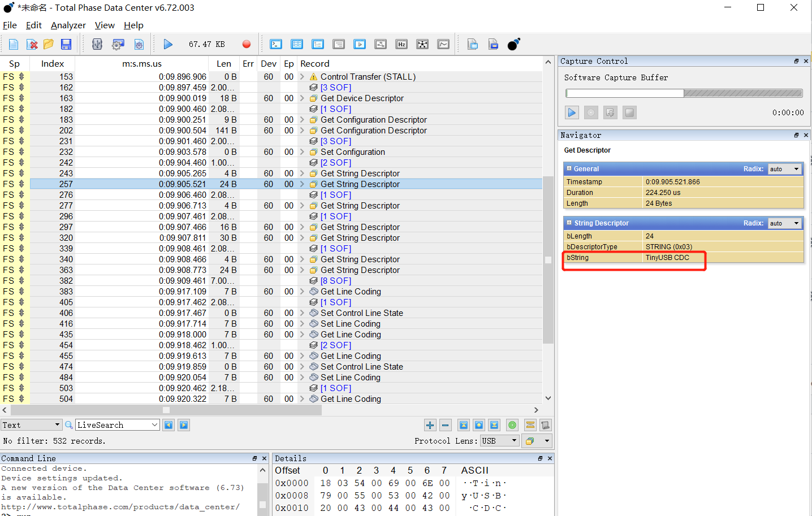The height and width of the screenshot is (516, 812).
Task: Click the Hz frequency analysis toolbar icon
Action: [401, 44]
